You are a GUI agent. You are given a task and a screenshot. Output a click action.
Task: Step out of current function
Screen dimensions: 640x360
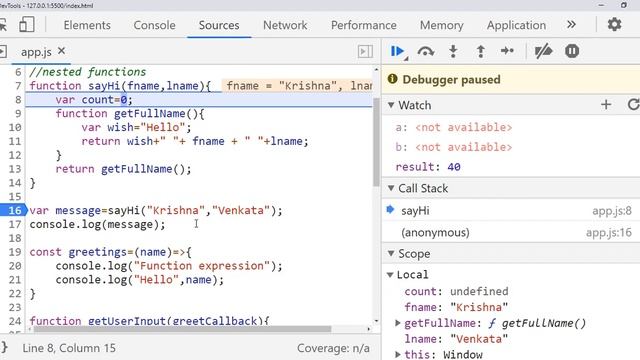click(x=480, y=51)
